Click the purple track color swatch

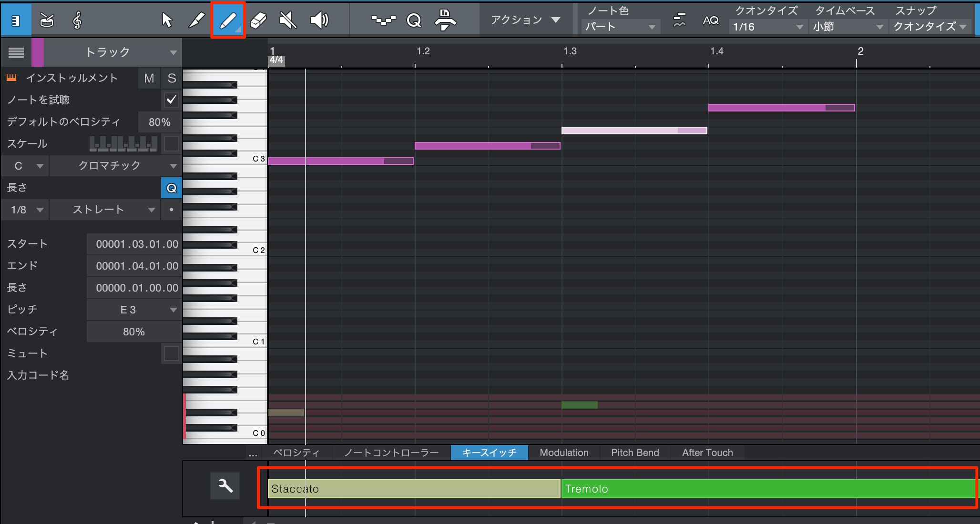[38, 52]
